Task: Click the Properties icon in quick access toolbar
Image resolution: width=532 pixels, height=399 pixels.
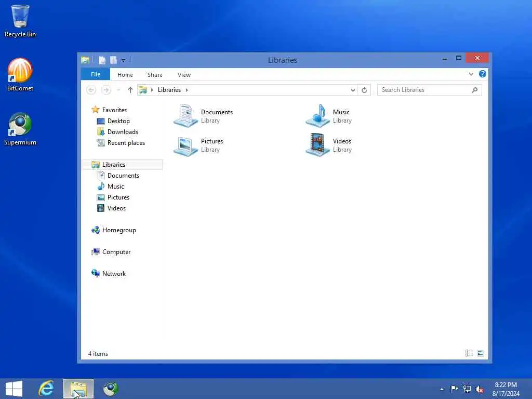Action: click(x=102, y=60)
